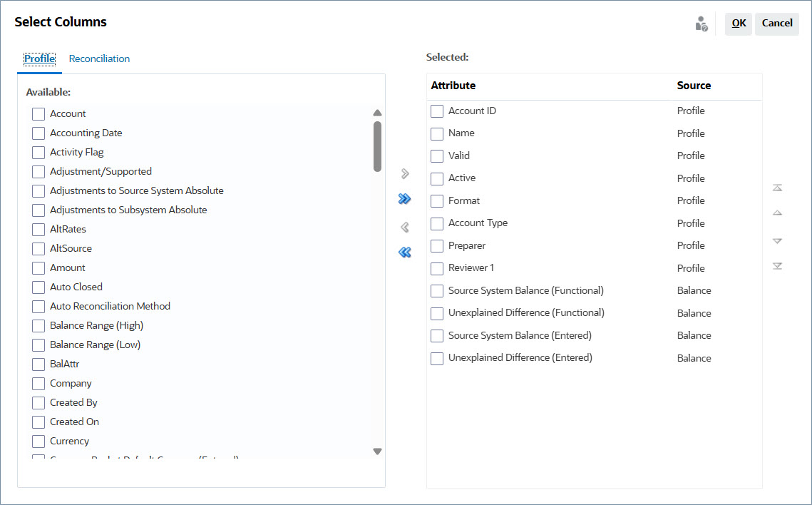Select the Amount checkbox
The image size is (812, 505).
pos(38,267)
